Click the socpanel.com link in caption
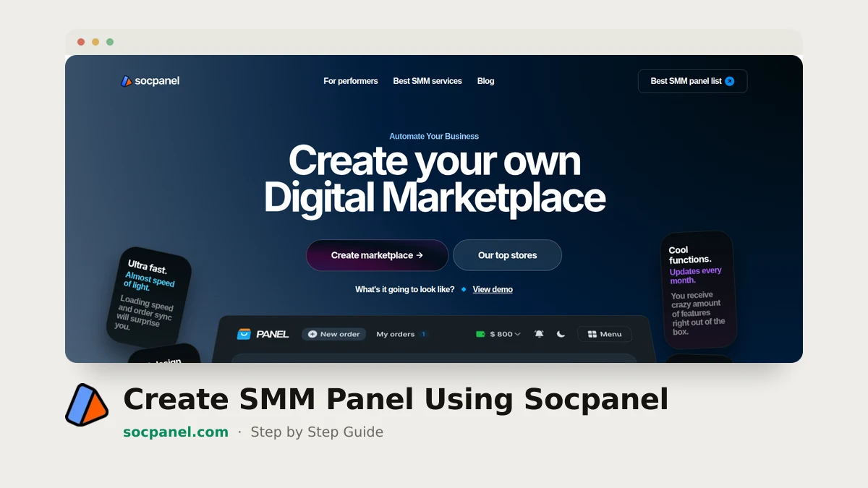 point(176,432)
